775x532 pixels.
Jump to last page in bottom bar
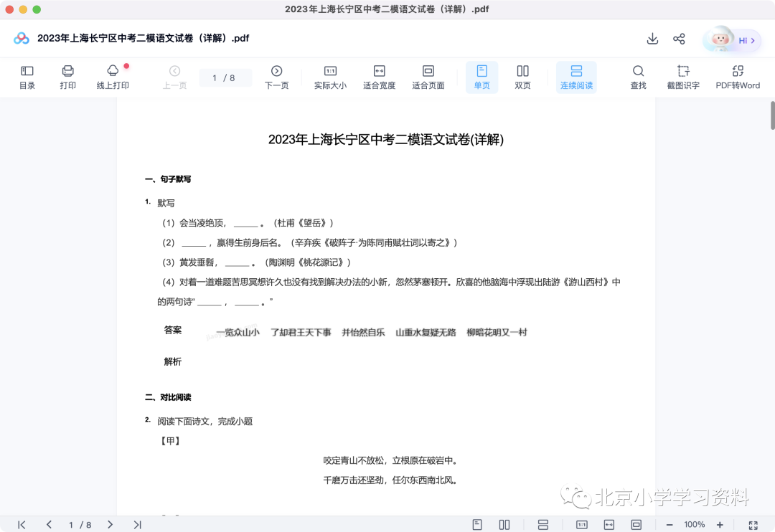[x=137, y=525]
